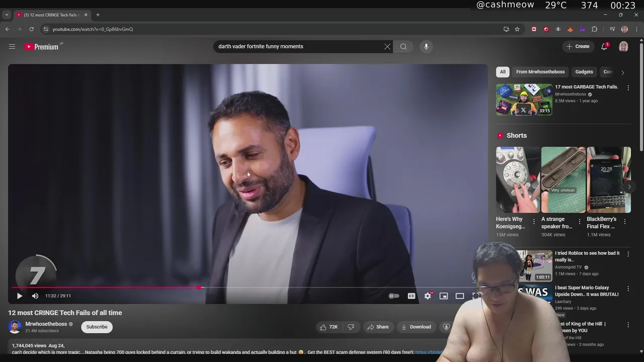Open the MetaMask fox extension
644x362 pixels.
tap(570, 29)
